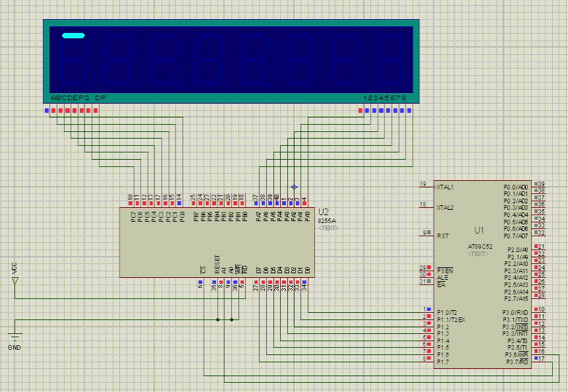This screenshot has height=392, width=568.
Task: Select the dark blue 7-segment display screen
Action: click(x=231, y=59)
